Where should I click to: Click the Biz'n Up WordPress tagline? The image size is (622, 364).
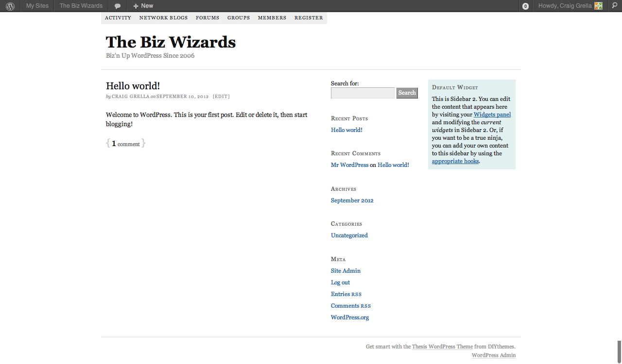[150, 56]
